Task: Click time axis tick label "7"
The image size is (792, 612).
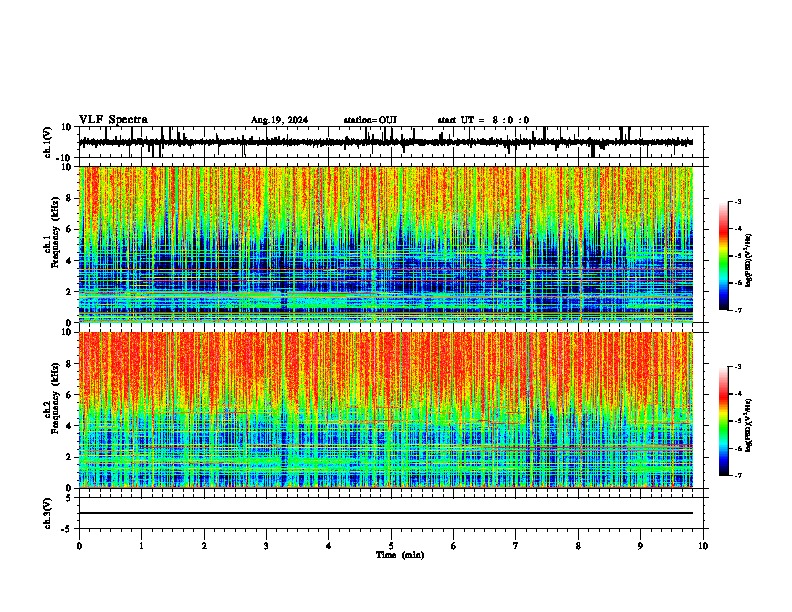Action: pyautogui.click(x=516, y=546)
